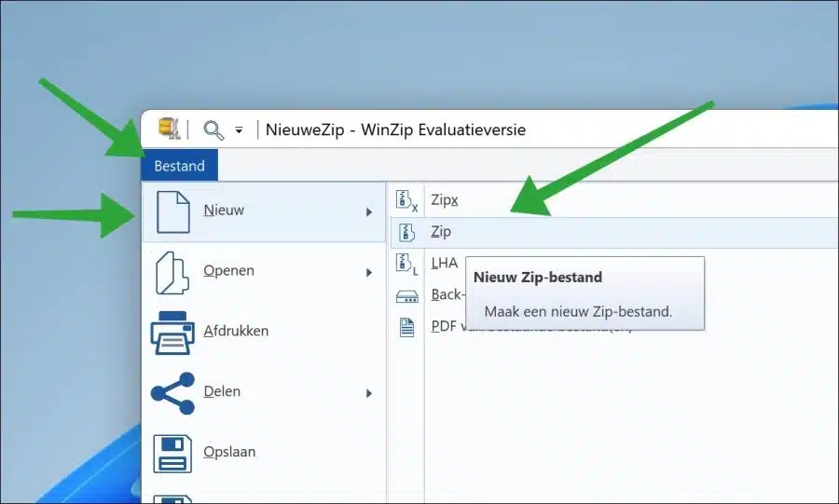Click the share icon beside Delen
Image resolution: width=839 pixels, height=504 pixels.
point(172,393)
